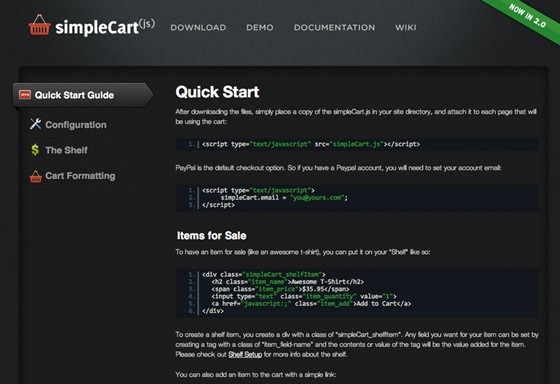Switch to Configuration sidebar section
560x384 pixels.
[x=76, y=125]
